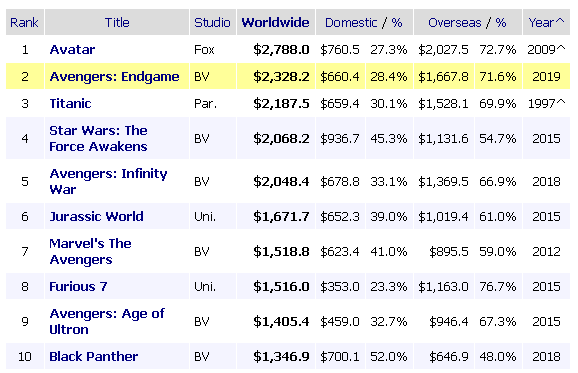Open the Titanic movie page
Screen dimensions: 578x373
click(x=70, y=104)
